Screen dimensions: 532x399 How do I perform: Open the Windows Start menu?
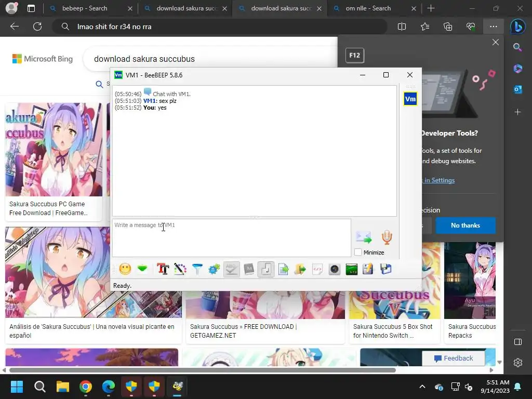click(x=17, y=387)
